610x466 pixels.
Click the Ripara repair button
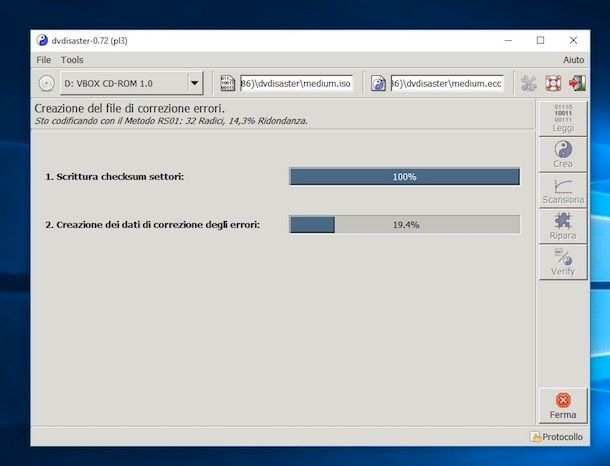pyautogui.click(x=563, y=226)
